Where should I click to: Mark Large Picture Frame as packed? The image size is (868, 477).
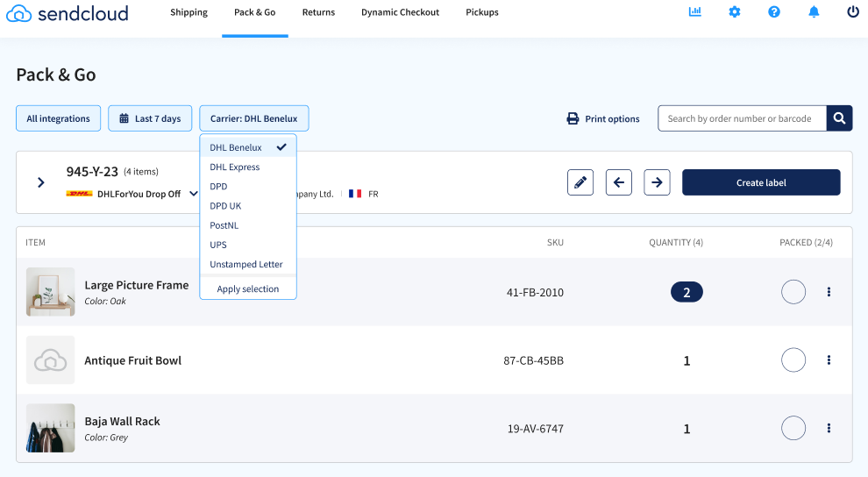point(793,292)
